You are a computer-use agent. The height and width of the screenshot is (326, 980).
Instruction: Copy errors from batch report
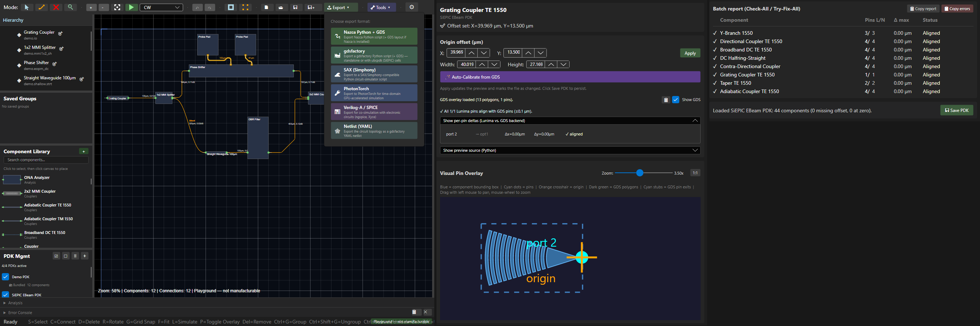pos(957,9)
